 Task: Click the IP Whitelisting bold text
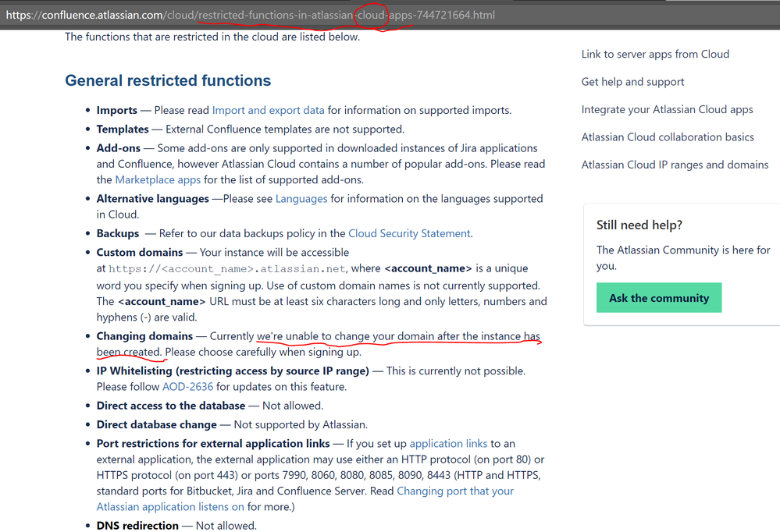click(233, 371)
